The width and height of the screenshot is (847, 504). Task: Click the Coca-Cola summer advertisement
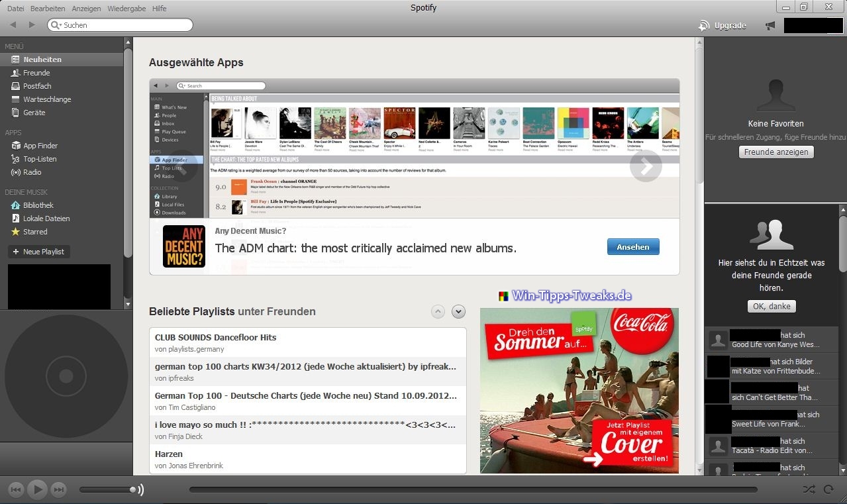click(579, 390)
